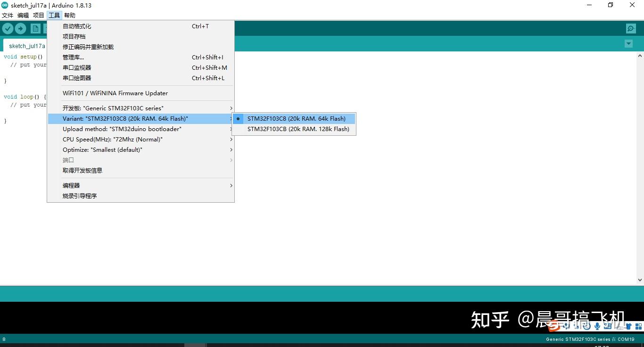The height and width of the screenshot is (347, 644).
Task: Open the 帮助 menu
Action: pos(69,15)
